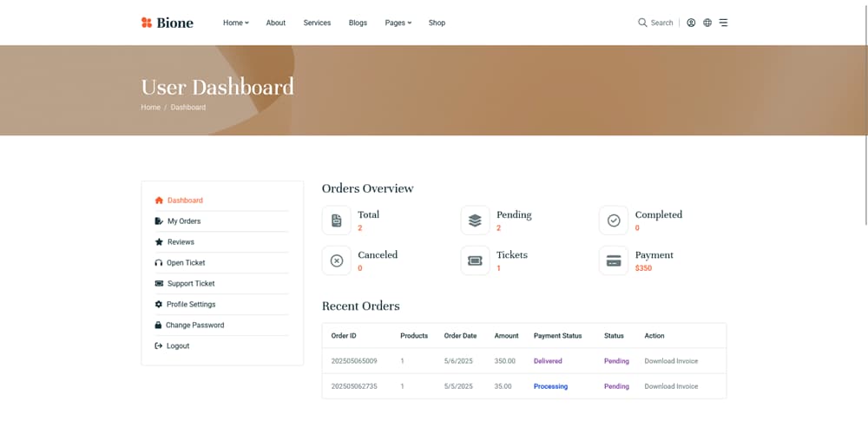This screenshot has height=428, width=868.
Task: Click the Amount column header
Action: tap(507, 335)
